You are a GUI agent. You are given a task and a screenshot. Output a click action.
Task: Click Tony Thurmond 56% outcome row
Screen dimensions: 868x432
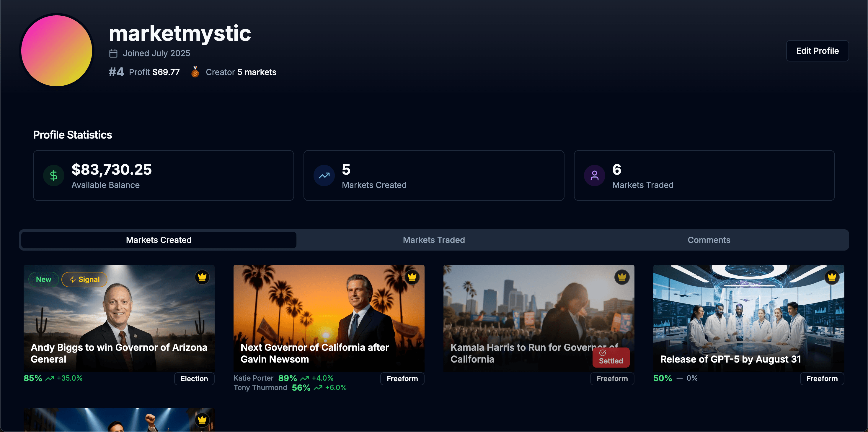[290, 387]
